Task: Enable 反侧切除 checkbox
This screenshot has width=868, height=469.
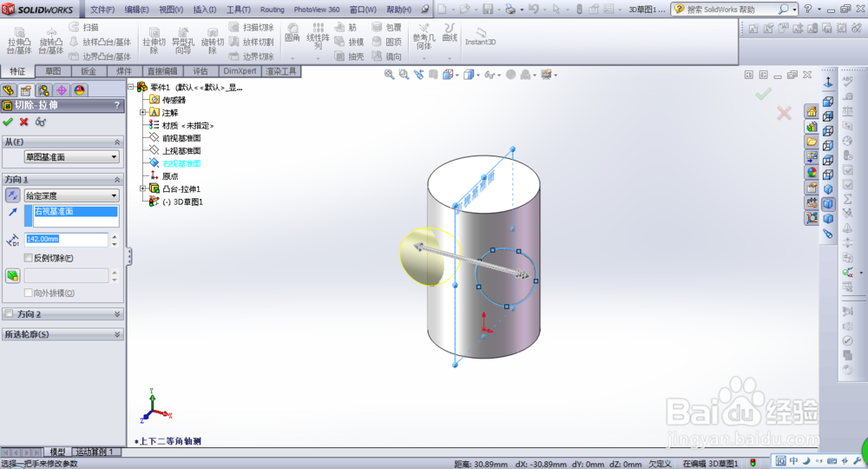Action: pyautogui.click(x=29, y=258)
